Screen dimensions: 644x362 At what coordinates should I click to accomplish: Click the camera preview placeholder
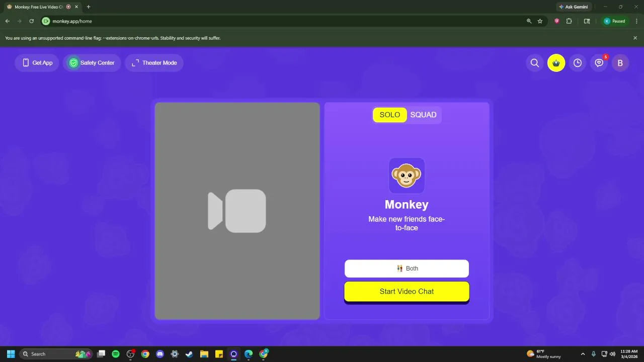tap(237, 211)
